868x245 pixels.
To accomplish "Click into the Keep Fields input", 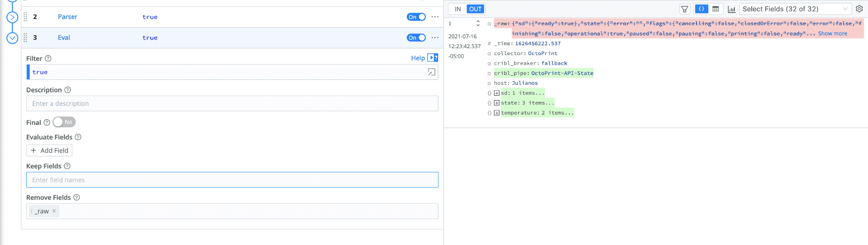I will (232, 180).
